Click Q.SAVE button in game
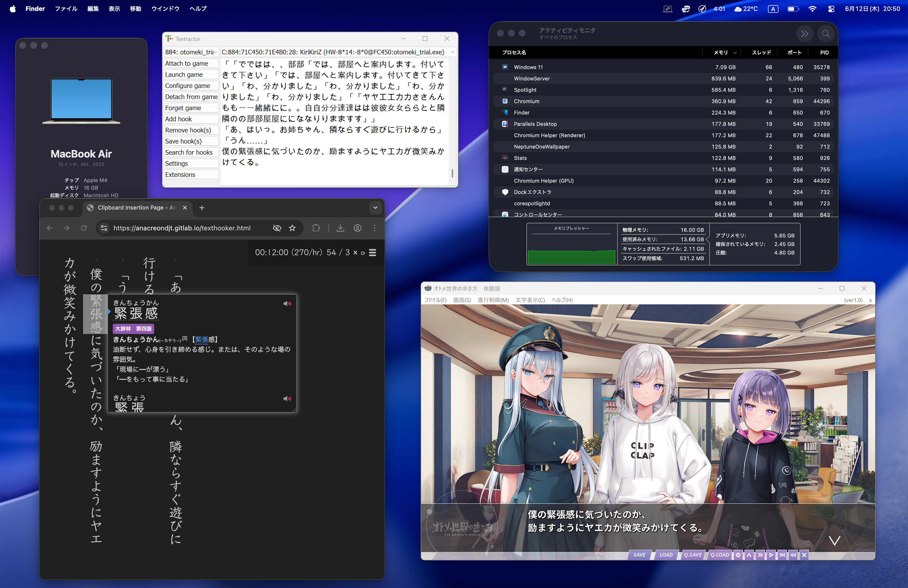The height and width of the screenshot is (588, 908). pos(692,555)
